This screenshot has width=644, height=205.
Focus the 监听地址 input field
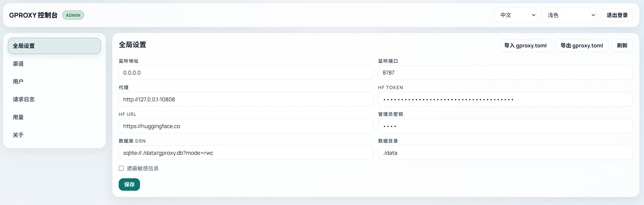click(x=246, y=73)
